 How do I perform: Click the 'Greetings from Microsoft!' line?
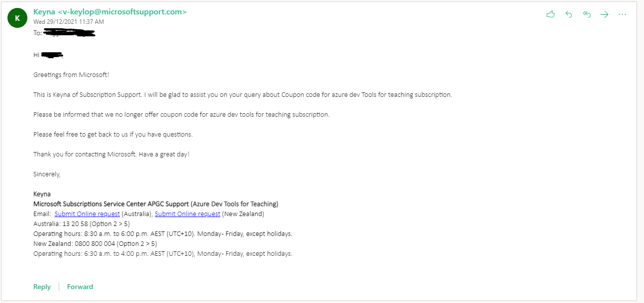point(71,75)
